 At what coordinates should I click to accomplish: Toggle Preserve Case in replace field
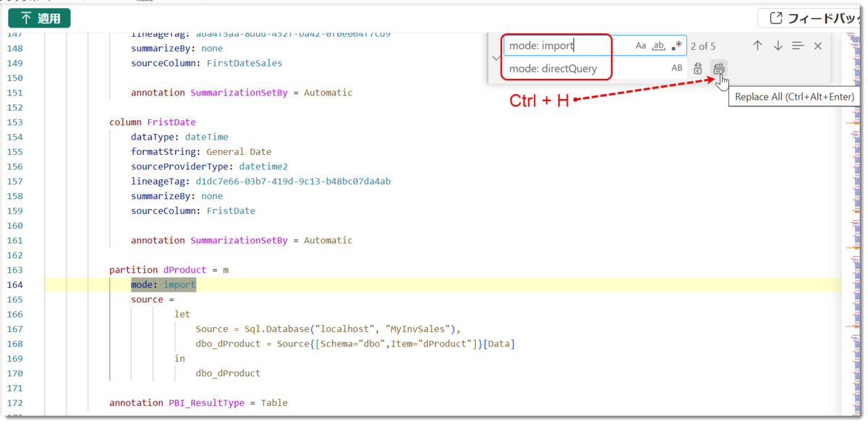(677, 68)
